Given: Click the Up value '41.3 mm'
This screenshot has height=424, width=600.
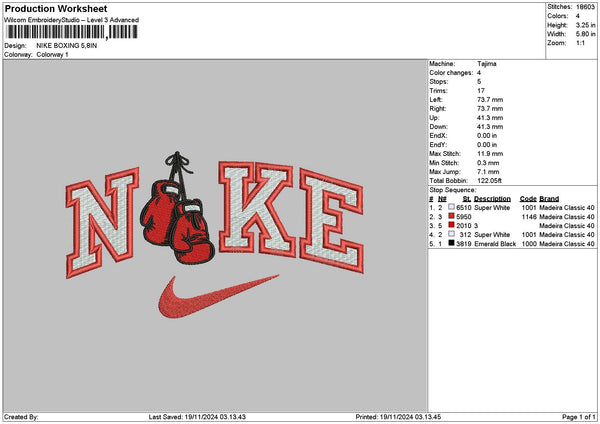Looking at the screenshot, I should [490, 118].
